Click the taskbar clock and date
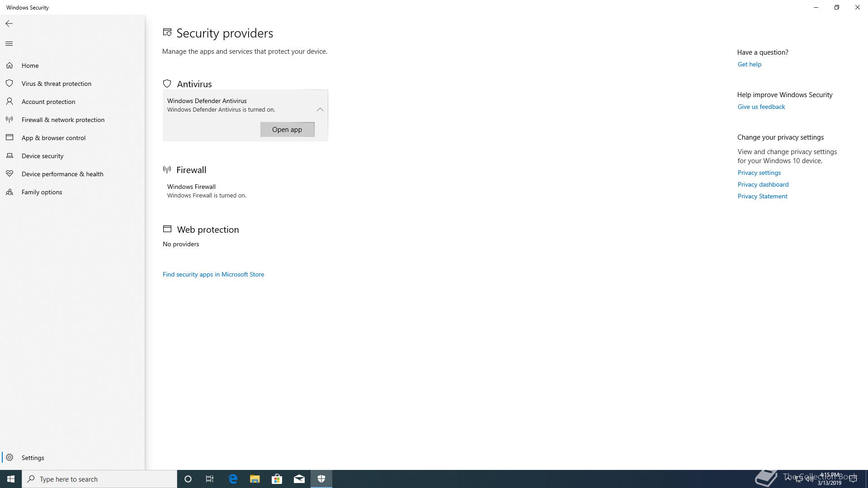The image size is (868, 488). coord(830,479)
